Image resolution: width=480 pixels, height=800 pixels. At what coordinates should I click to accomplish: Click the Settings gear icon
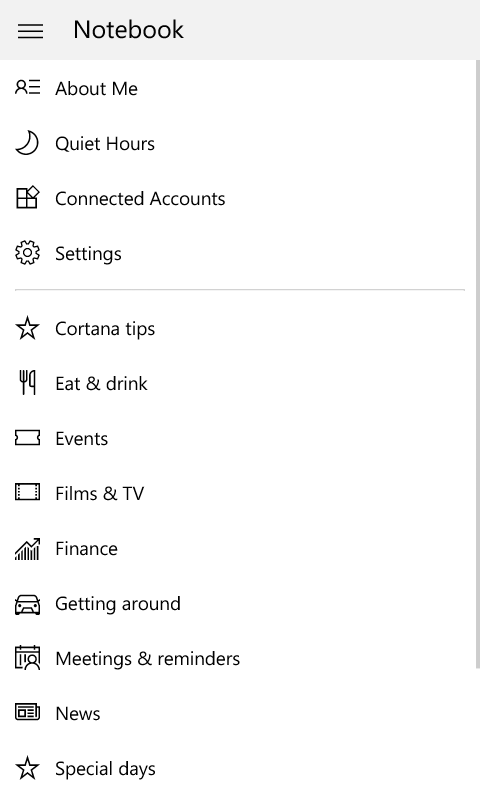(27, 253)
